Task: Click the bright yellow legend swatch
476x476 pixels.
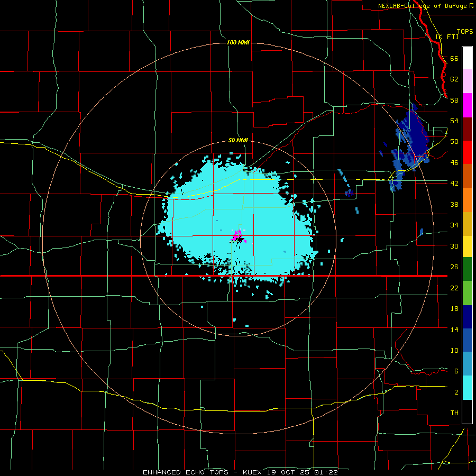Action: [x=467, y=246]
